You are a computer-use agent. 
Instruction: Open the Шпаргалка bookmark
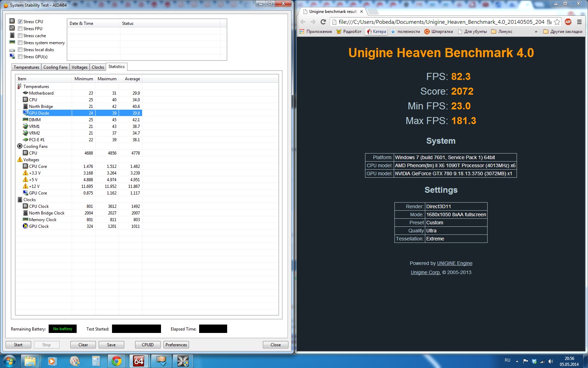click(x=439, y=32)
